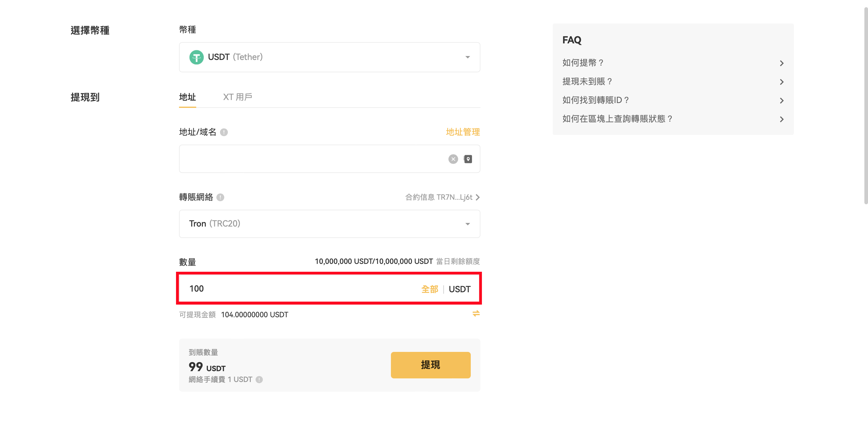The image size is (868, 426).
Task: Click the USDT unit label in amount field
Action: [459, 289]
